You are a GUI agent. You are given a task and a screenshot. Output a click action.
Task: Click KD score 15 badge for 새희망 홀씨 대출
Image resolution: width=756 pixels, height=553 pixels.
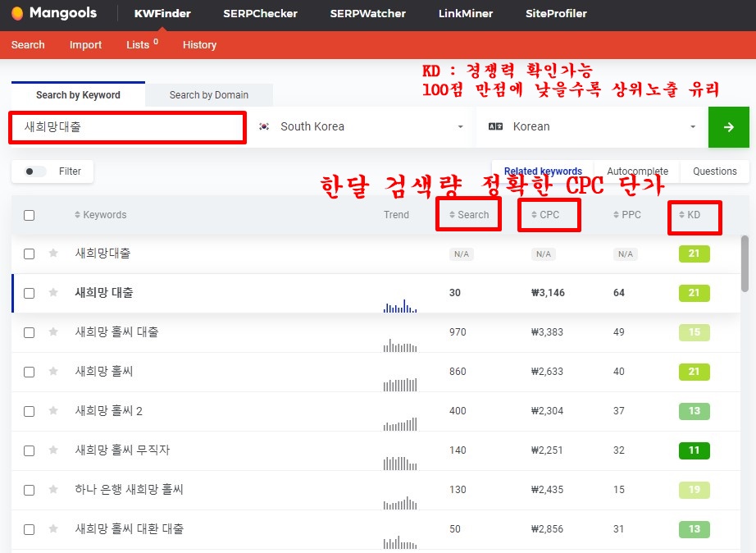pyautogui.click(x=694, y=332)
